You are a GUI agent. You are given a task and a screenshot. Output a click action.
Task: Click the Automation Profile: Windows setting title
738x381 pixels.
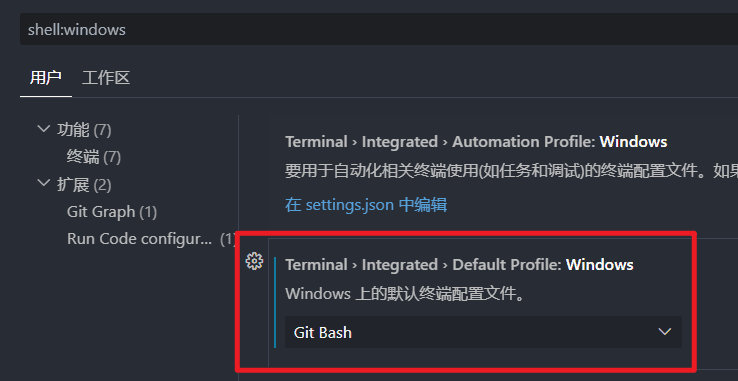[x=476, y=142]
